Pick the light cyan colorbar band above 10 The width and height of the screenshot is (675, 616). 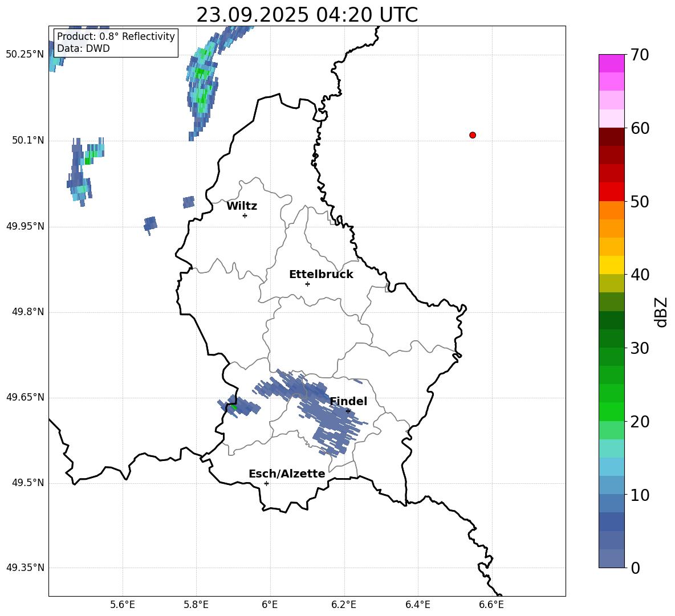click(x=611, y=467)
